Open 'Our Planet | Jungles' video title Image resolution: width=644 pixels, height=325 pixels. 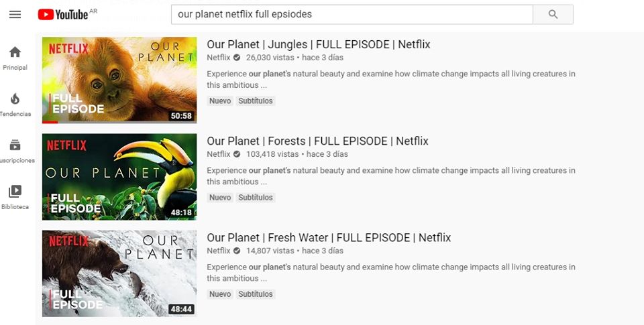pyautogui.click(x=318, y=44)
